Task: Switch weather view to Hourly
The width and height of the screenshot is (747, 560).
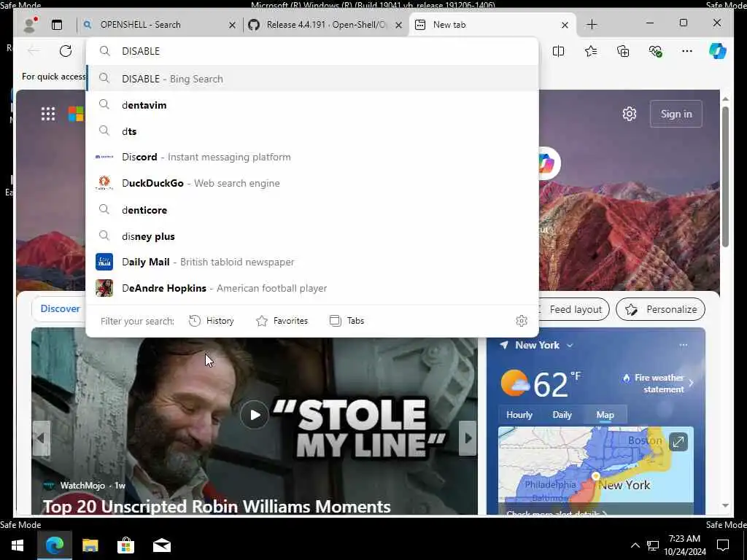Action: pyautogui.click(x=519, y=415)
